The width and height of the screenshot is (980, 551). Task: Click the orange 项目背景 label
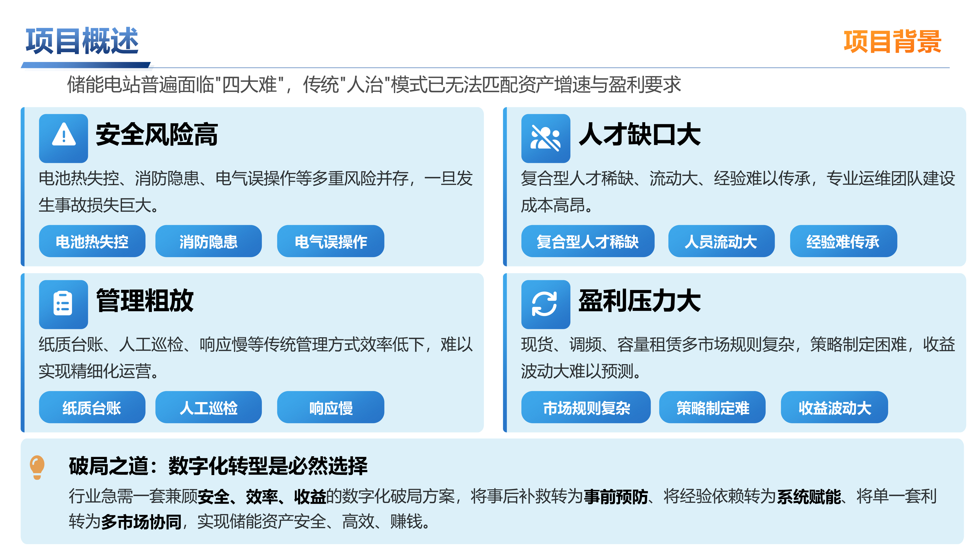(892, 42)
